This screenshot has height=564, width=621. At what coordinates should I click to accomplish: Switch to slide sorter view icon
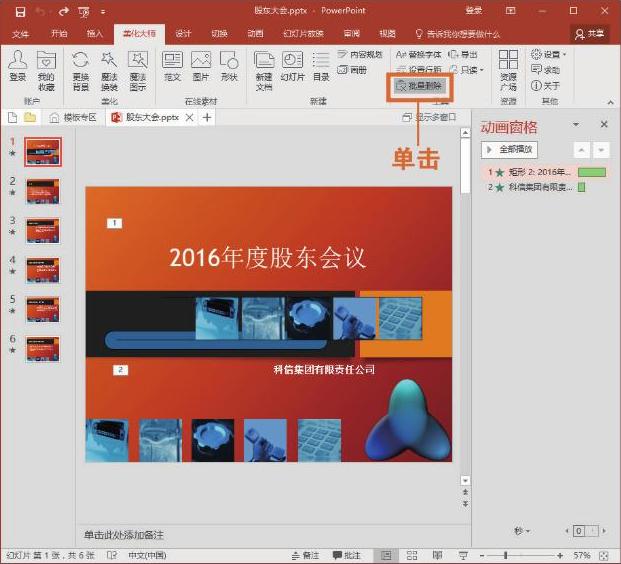[412, 556]
